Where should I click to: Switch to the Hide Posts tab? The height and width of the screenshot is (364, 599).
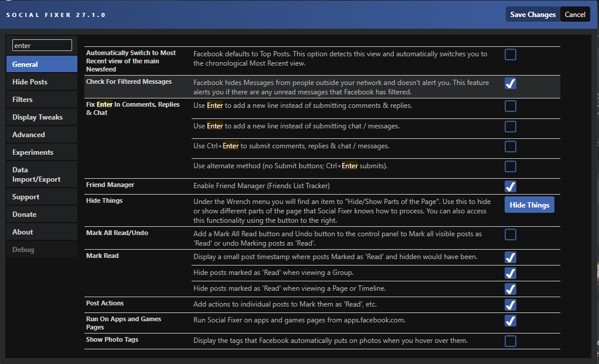coord(41,81)
